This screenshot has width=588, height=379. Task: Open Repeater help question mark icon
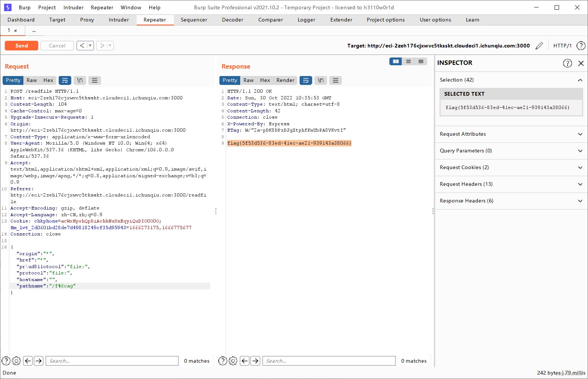[x=581, y=46]
